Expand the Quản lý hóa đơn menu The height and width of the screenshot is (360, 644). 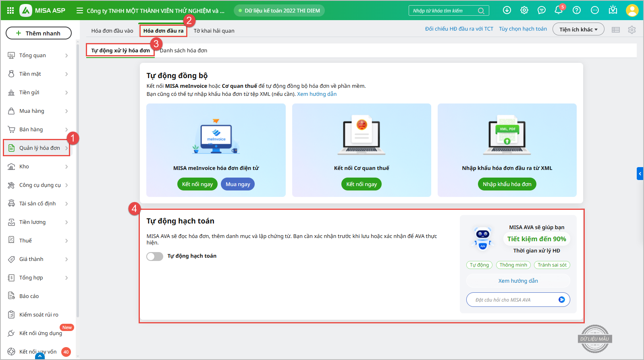pyautogui.click(x=39, y=148)
